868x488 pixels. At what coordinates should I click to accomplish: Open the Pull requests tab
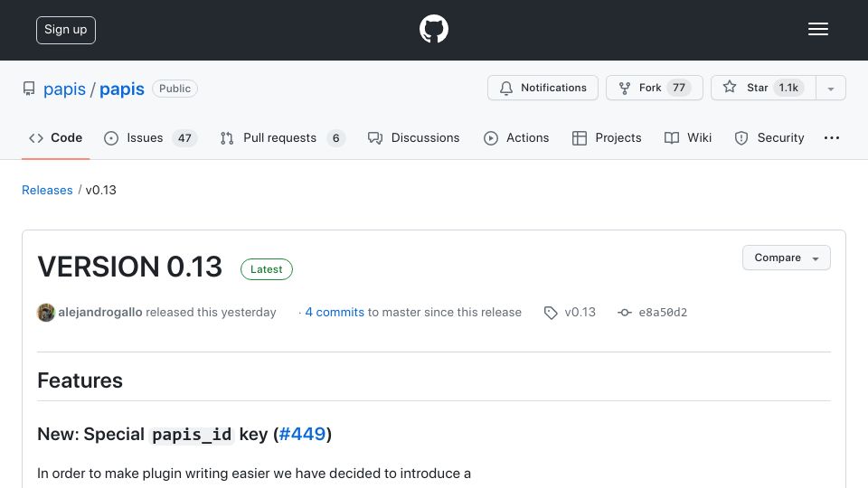click(x=282, y=137)
